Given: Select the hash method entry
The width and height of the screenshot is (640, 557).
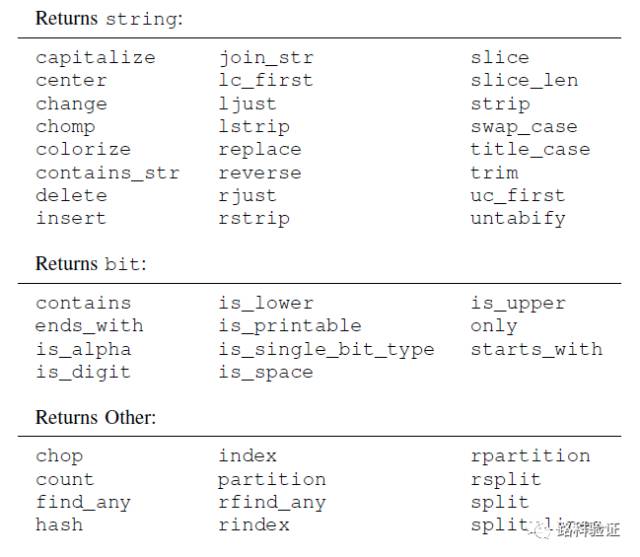Looking at the screenshot, I should tap(59, 525).
